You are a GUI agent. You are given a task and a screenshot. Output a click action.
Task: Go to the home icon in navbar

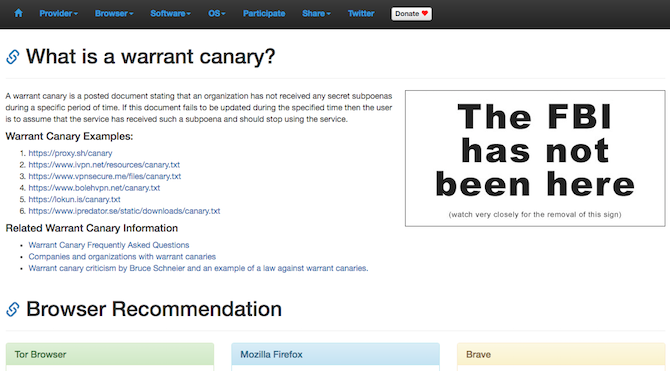coord(18,13)
